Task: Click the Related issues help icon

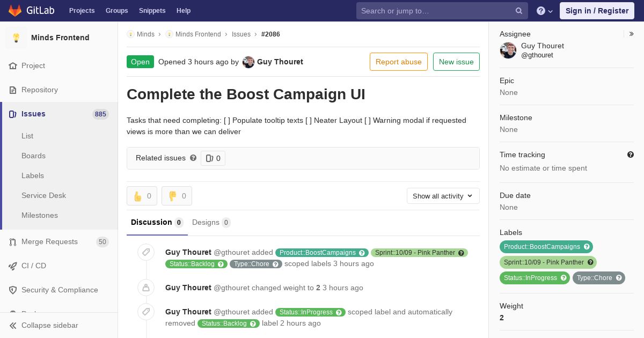Action: click(193, 158)
